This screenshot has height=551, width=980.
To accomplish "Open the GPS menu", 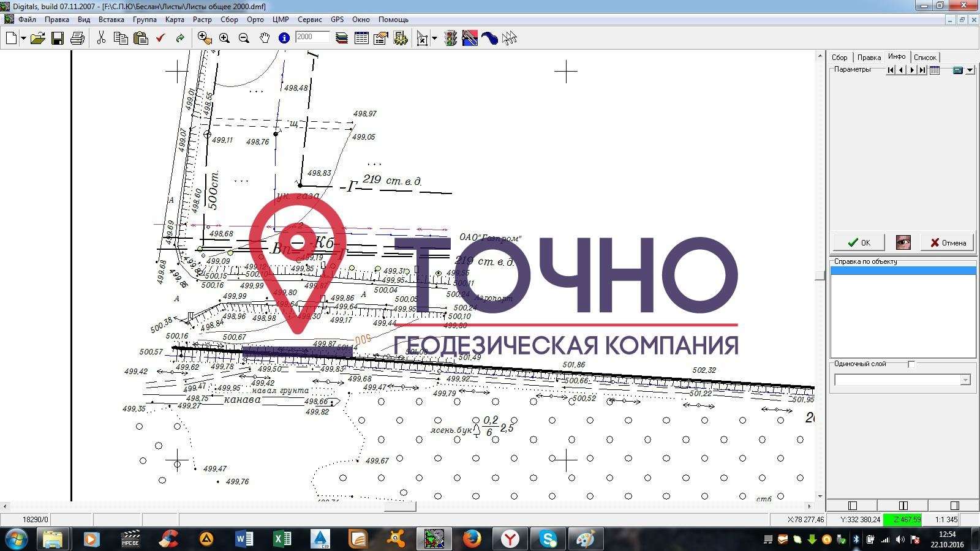I will point(337,20).
